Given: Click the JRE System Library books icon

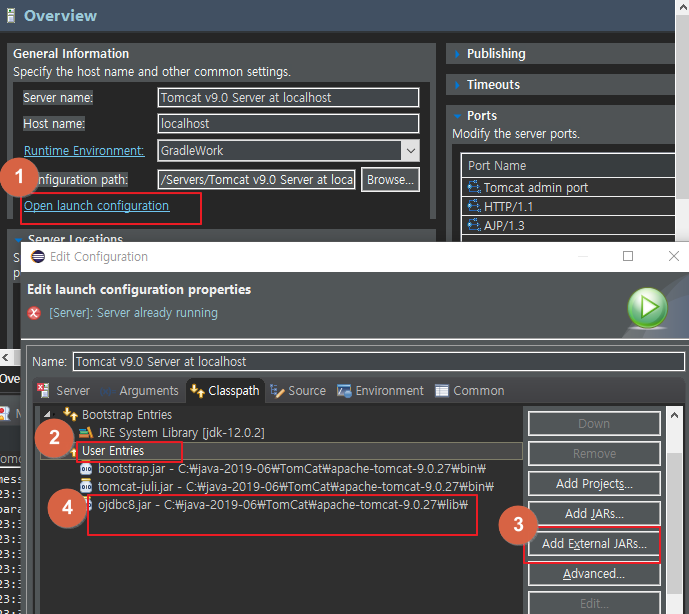Looking at the screenshot, I should point(86,433).
